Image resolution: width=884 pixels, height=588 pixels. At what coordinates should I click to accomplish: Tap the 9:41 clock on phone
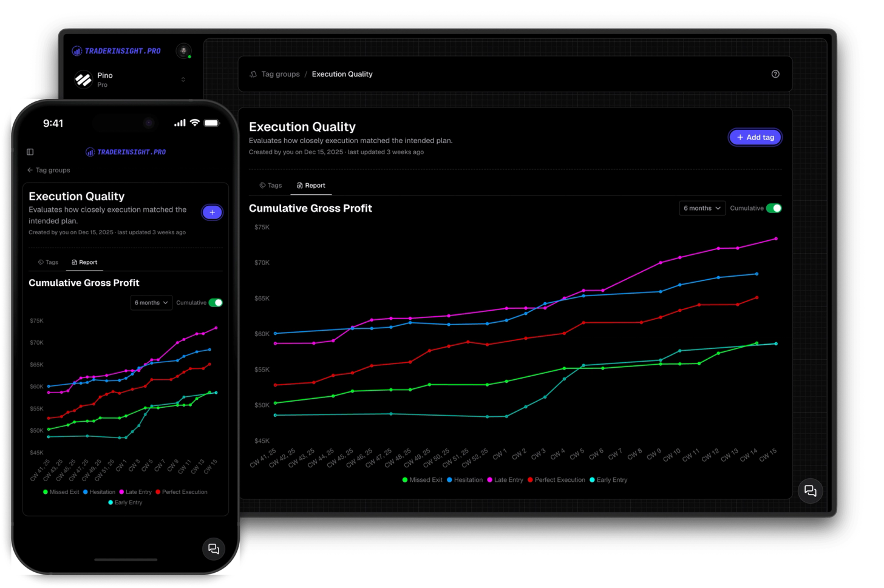pyautogui.click(x=53, y=123)
